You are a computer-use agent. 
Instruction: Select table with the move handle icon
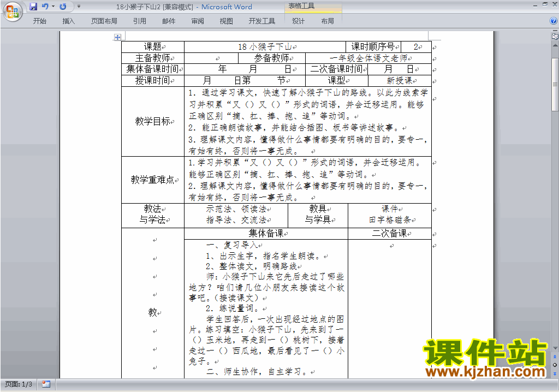pos(117,37)
